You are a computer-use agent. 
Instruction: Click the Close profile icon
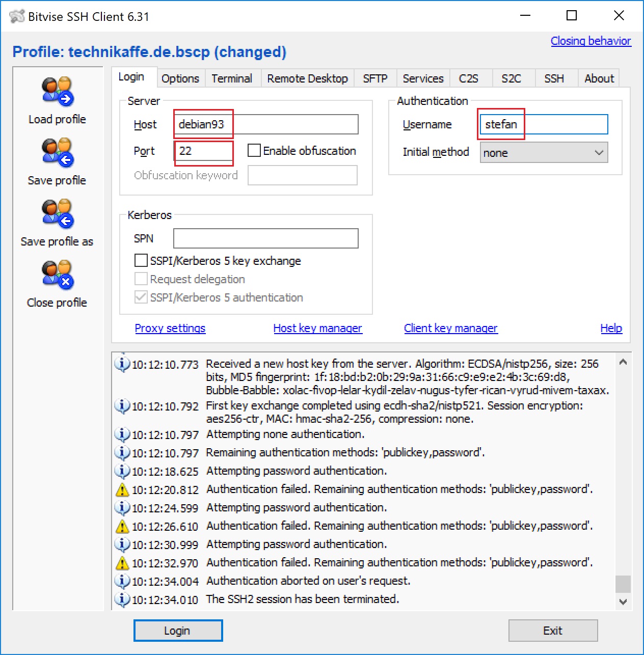coord(58,275)
